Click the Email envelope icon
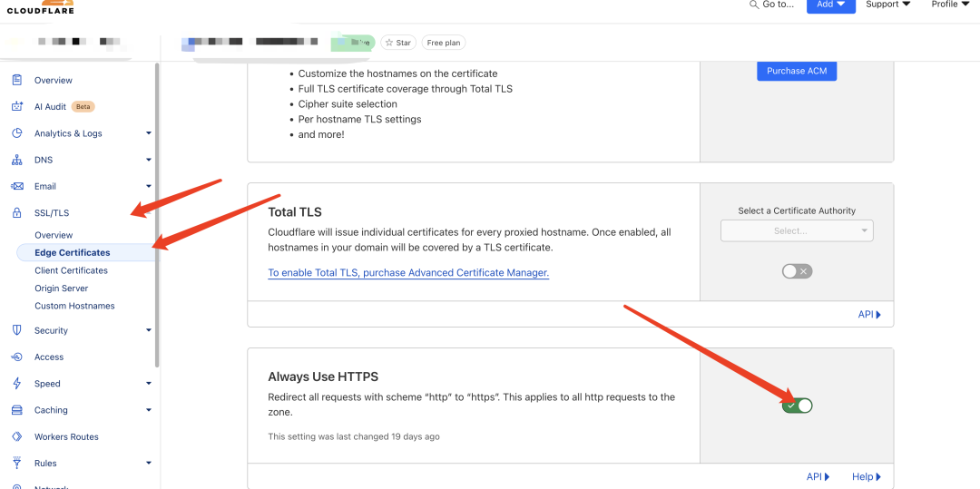The height and width of the screenshot is (489, 980). coord(16,186)
